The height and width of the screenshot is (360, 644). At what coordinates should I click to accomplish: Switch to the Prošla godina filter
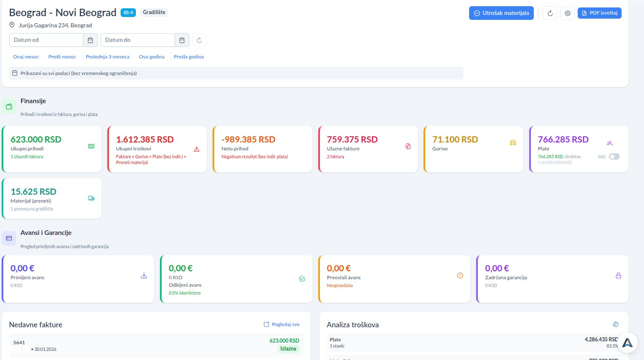click(189, 56)
